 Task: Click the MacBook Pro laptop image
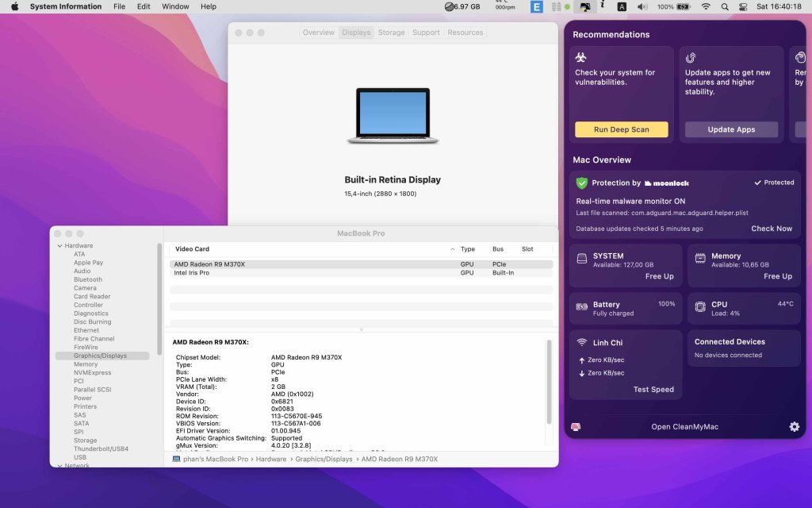[x=393, y=116]
